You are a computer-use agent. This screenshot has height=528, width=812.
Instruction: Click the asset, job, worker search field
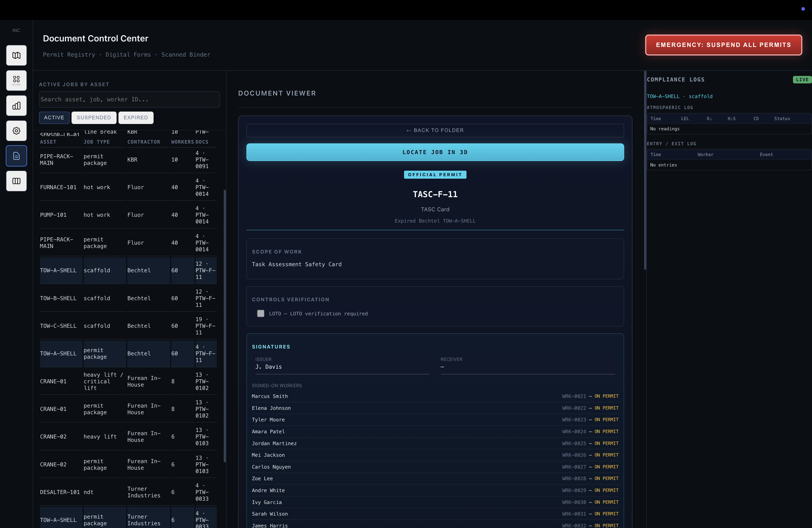tap(129, 99)
